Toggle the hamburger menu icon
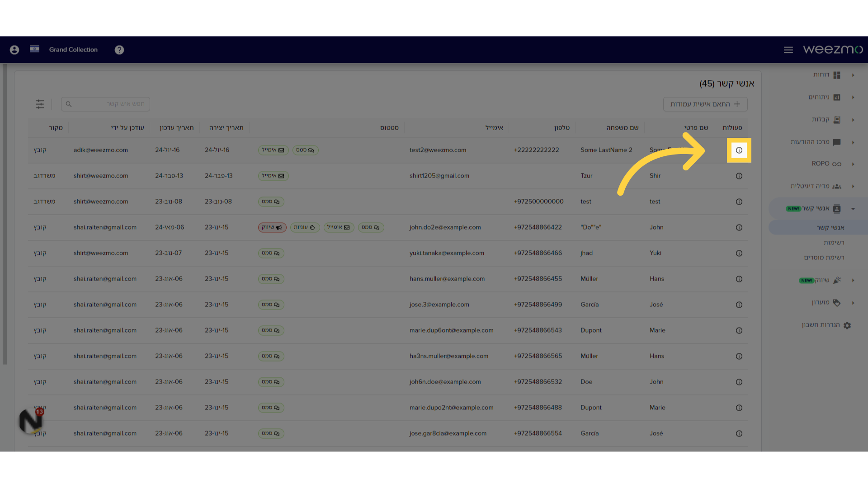This screenshot has width=868, height=488. [x=788, y=50]
